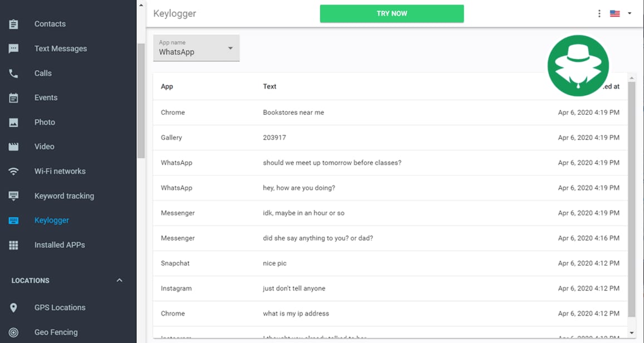
Task: Select the Geo Fencing target icon
Action: [13, 332]
